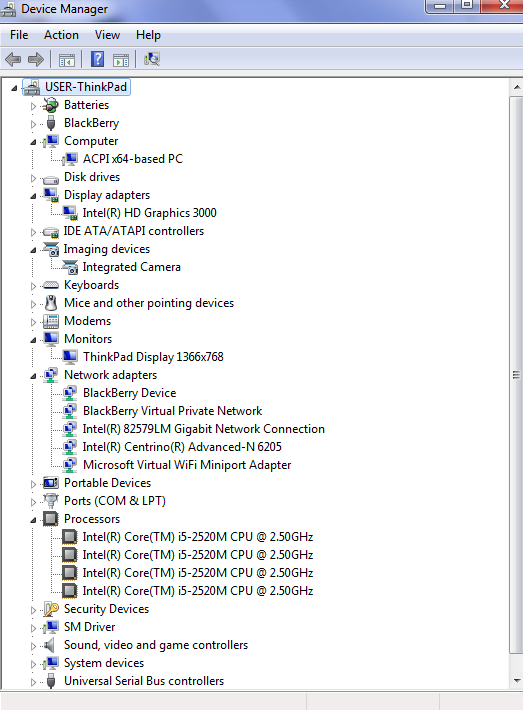Select the Integrated Camera device icon

pos(70,267)
